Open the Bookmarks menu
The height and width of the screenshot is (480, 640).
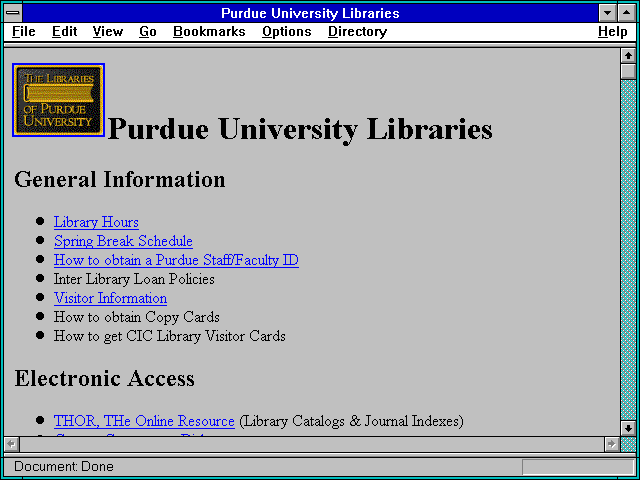coord(209,32)
